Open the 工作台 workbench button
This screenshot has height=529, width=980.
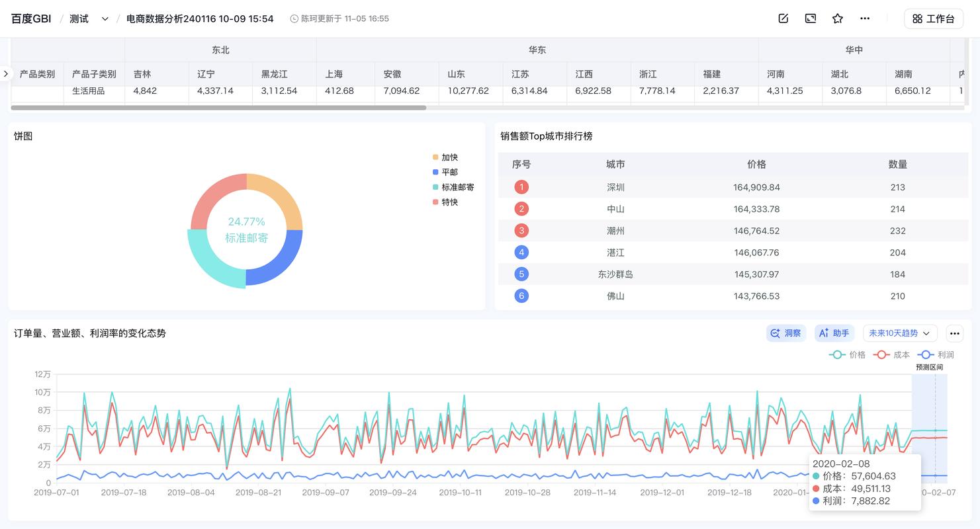pyautogui.click(x=933, y=19)
